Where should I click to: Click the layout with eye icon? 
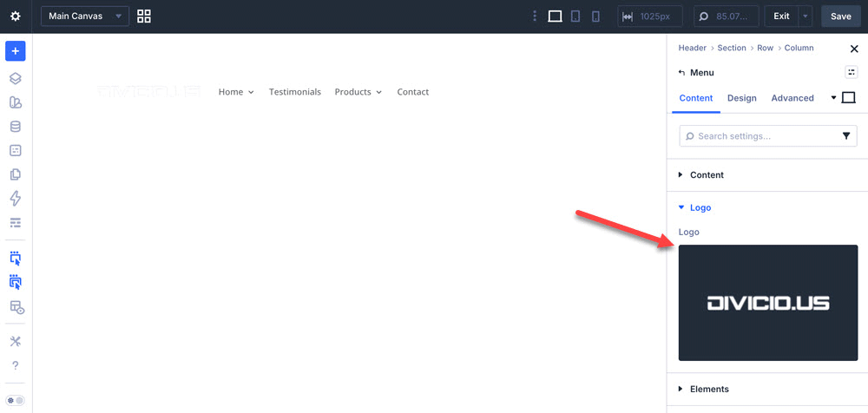[x=16, y=307]
